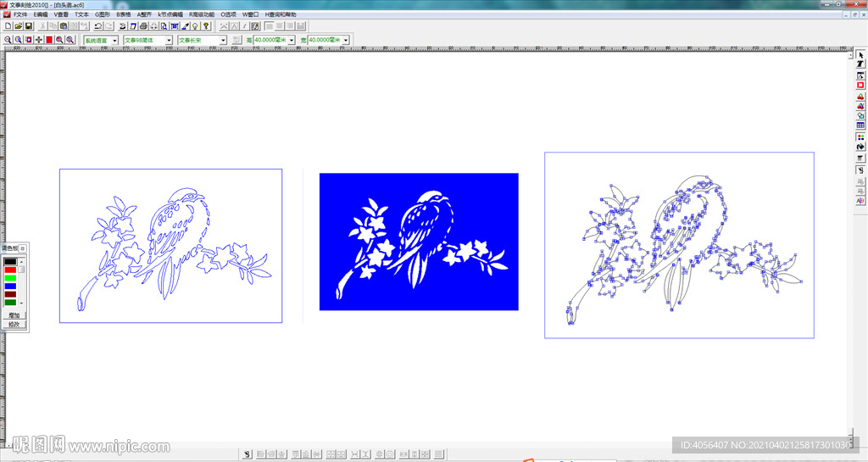The image size is (868, 462).
Task: Click the New file icon
Action: click(8, 26)
